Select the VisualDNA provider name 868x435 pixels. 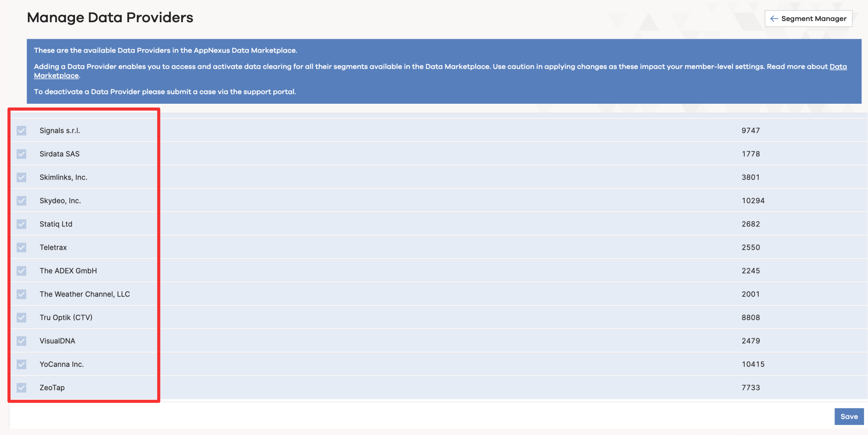[x=57, y=341]
